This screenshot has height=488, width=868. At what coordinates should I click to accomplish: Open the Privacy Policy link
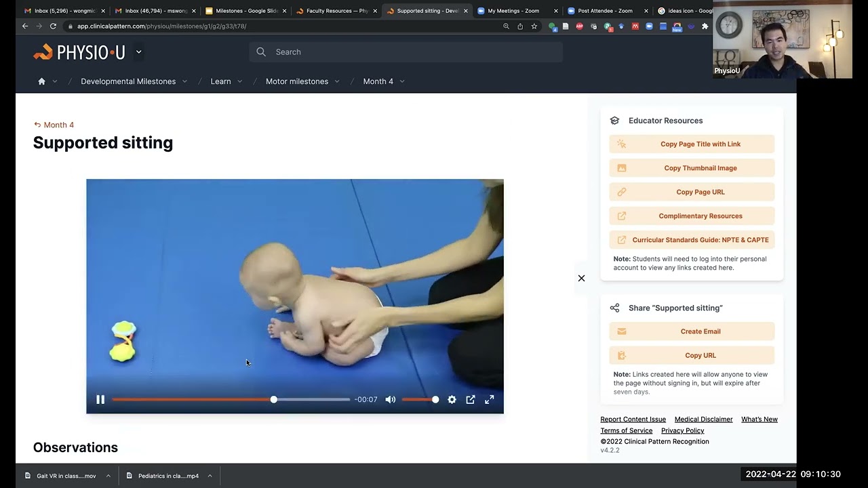(x=682, y=431)
